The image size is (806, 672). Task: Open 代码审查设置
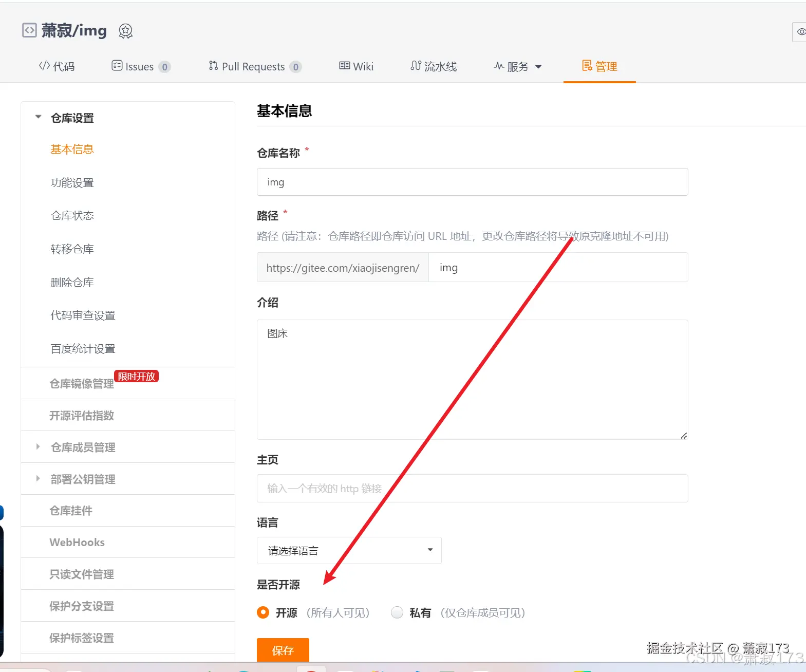click(83, 315)
